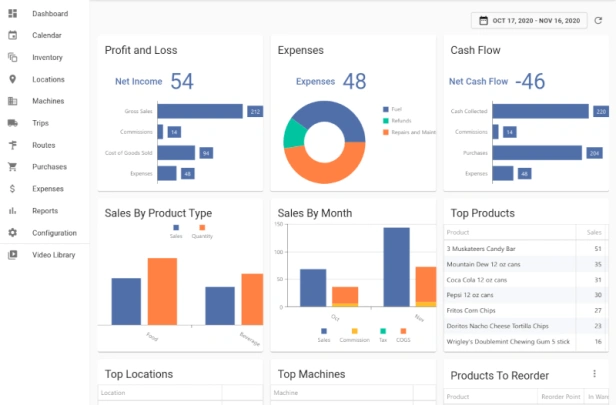Screen dimensions: 616x405
Task: Open Purchases using the cart icon
Action: tap(12, 167)
